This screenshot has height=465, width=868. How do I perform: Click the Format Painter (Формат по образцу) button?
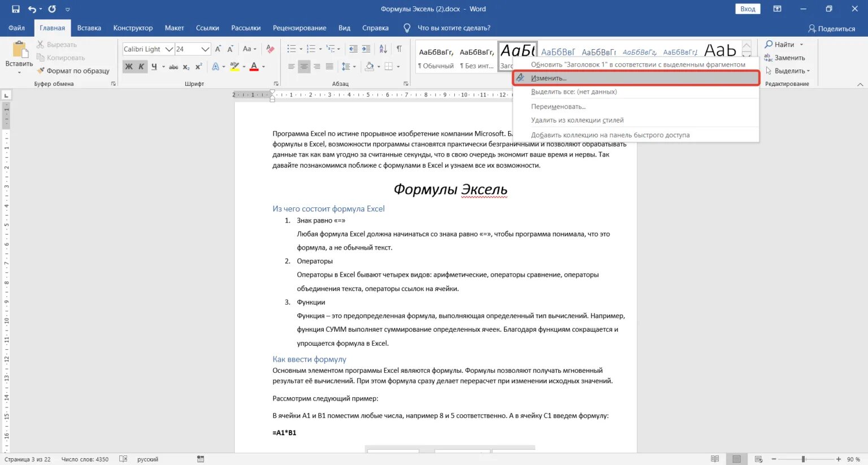(x=73, y=71)
